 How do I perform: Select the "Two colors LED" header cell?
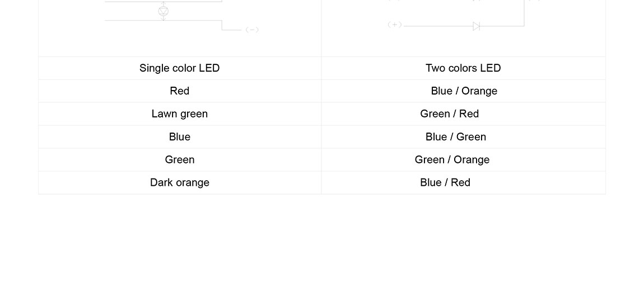pos(463,68)
